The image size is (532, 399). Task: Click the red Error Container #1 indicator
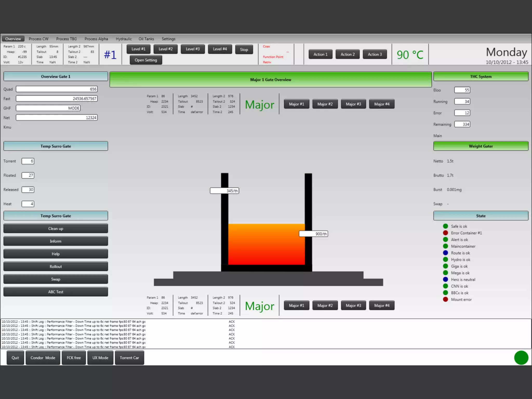445,233
